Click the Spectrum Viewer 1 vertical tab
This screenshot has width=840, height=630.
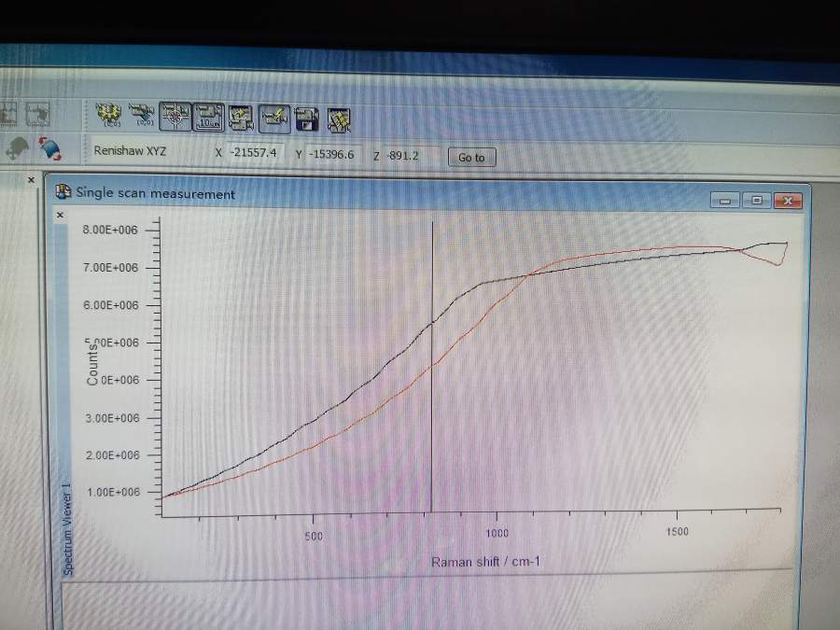pyautogui.click(x=66, y=529)
